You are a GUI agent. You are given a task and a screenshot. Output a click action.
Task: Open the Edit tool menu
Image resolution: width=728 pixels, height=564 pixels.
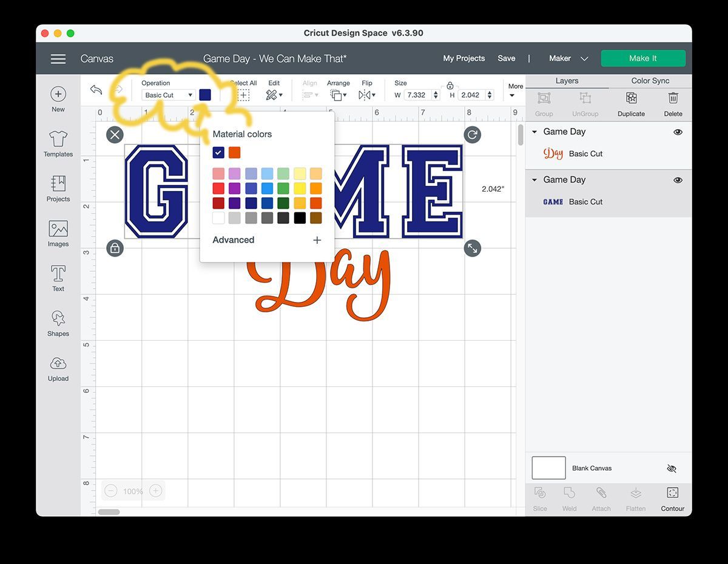(x=274, y=95)
